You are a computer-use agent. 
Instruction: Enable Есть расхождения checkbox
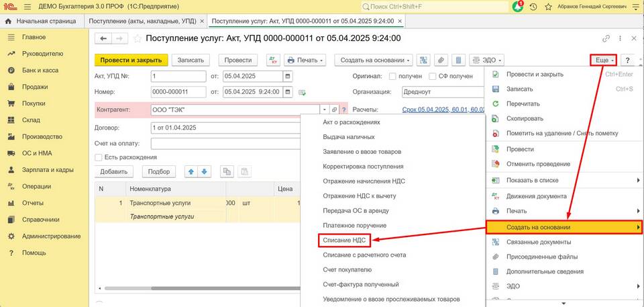(98, 157)
